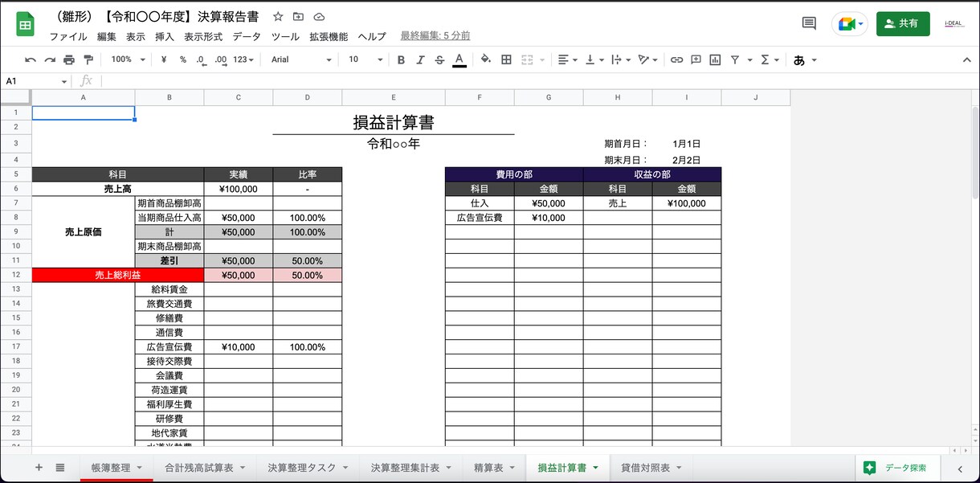This screenshot has width=980, height=483.
Task: Open the fill color bucket
Action: pyautogui.click(x=486, y=59)
